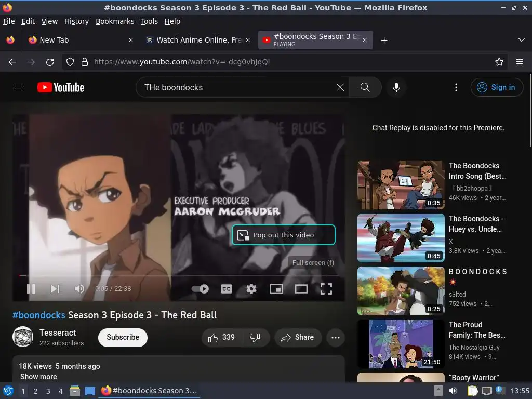View site security lock info
This screenshot has height=399, width=532.
tap(85, 62)
